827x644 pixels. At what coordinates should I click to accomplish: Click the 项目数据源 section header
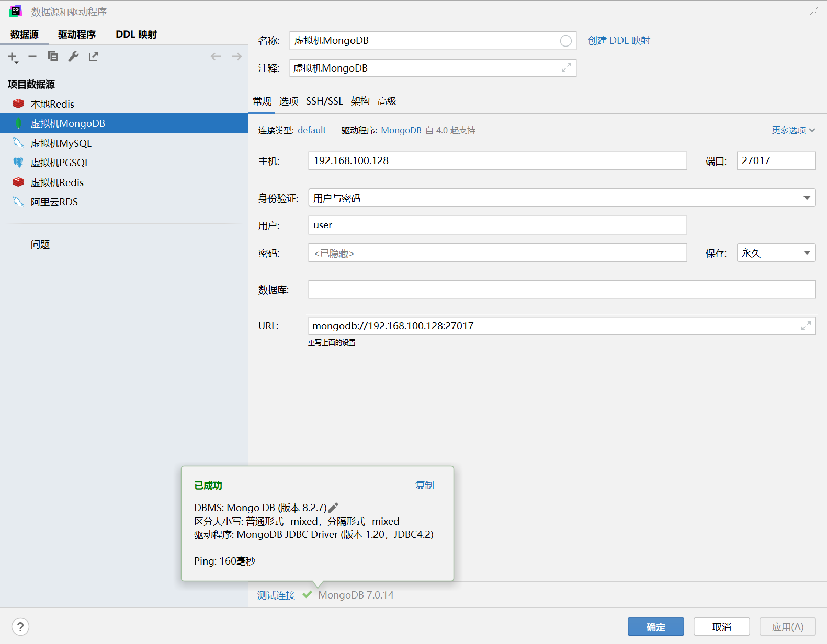coord(31,84)
